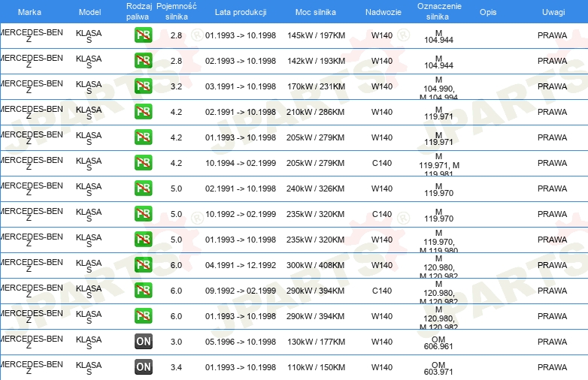Select the "OM 603.971" engine code cell
Screen dimensions: 588x380
point(438,368)
